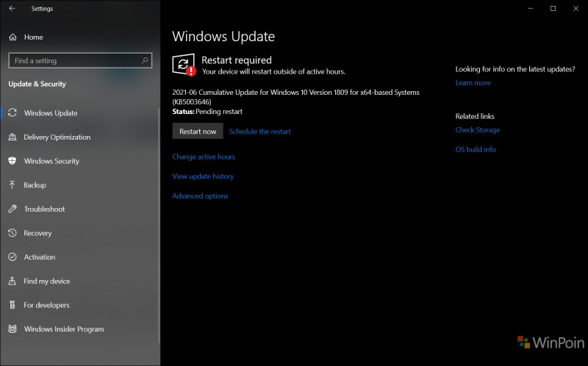588x366 pixels.
Task: Close the Settings window
Action: coord(576,8)
